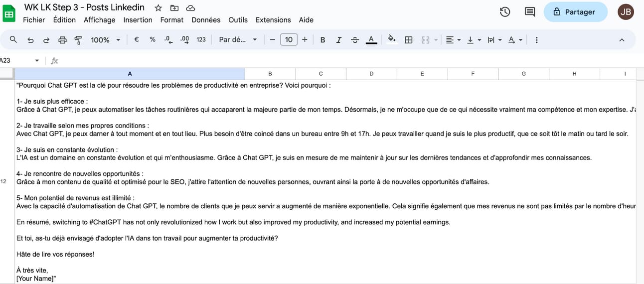Open the Format menu
The height and width of the screenshot is (284, 644).
[172, 20]
